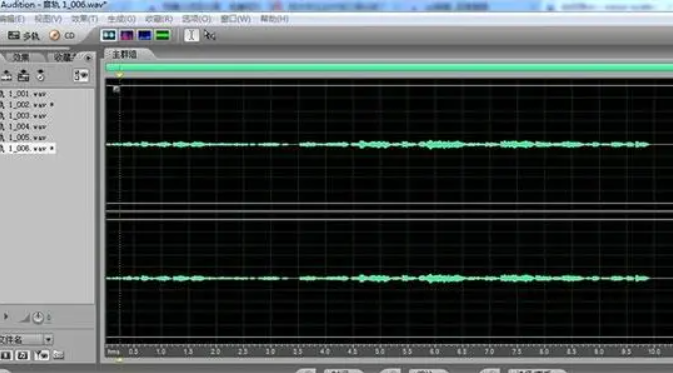Choose the time selection I-beam tool
The height and width of the screenshot is (373, 673).
[191, 35]
